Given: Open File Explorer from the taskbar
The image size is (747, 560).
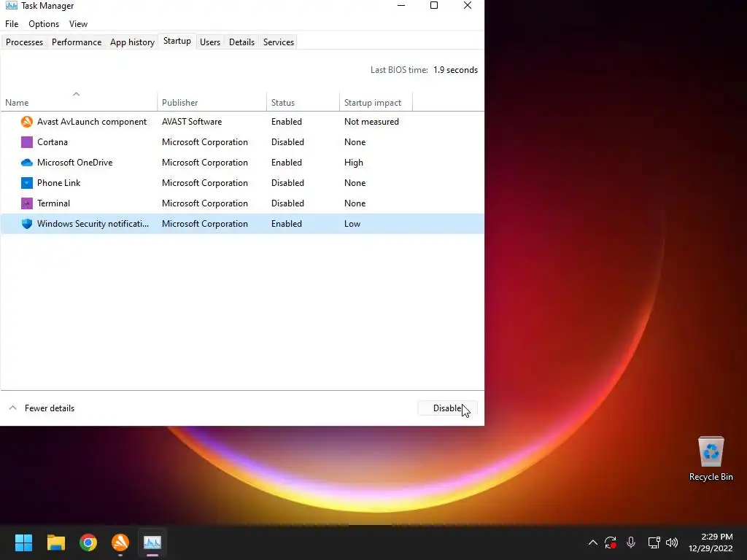Looking at the screenshot, I should (x=55, y=542).
